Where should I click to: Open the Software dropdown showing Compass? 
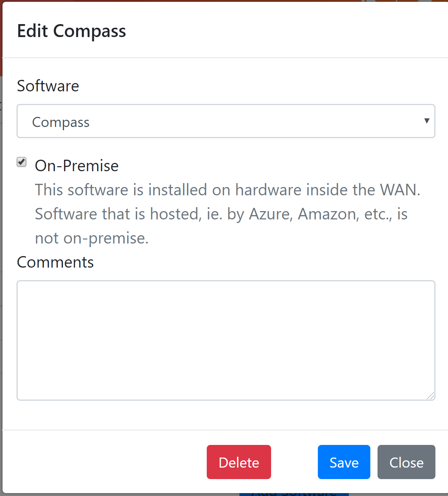click(226, 121)
